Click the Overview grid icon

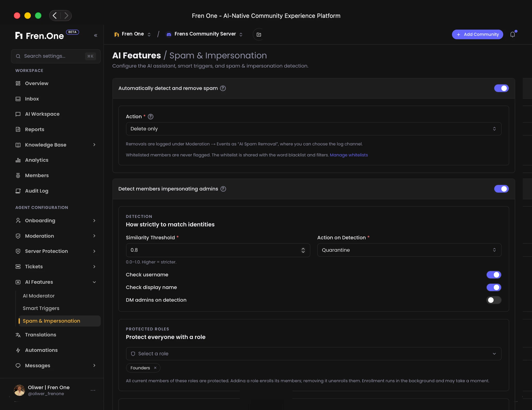(18, 83)
